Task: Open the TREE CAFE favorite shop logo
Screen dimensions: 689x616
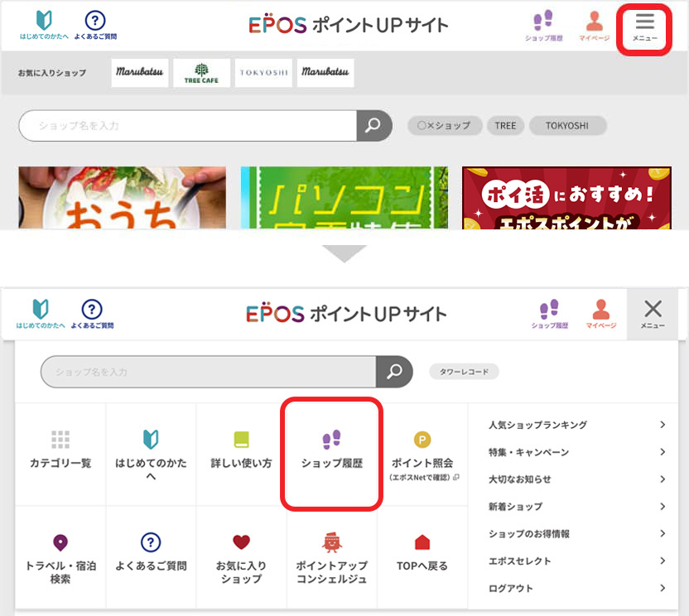Action: [x=202, y=73]
